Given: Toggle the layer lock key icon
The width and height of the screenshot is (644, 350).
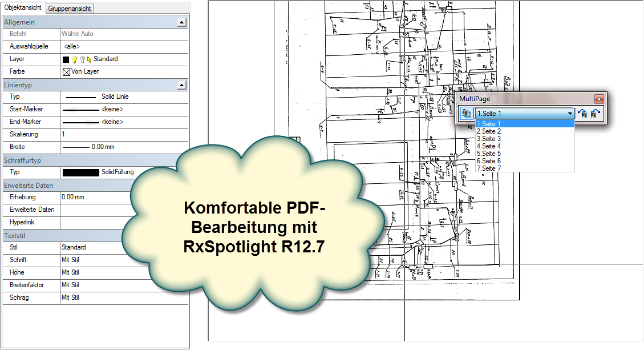Looking at the screenshot, I should tap(82, 59).
